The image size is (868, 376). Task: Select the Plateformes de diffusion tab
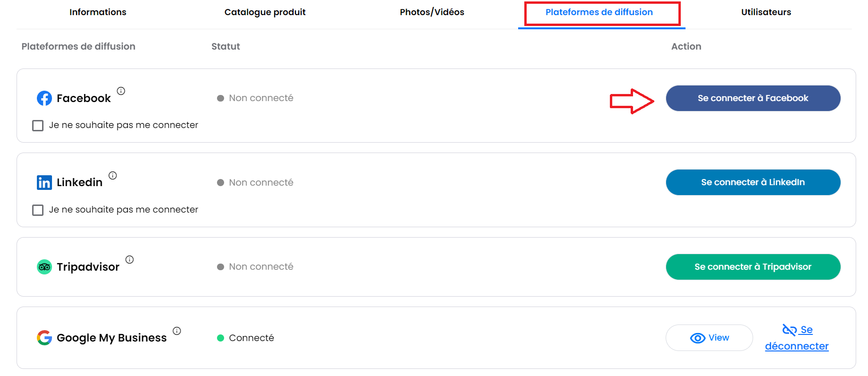coord(599,12)
